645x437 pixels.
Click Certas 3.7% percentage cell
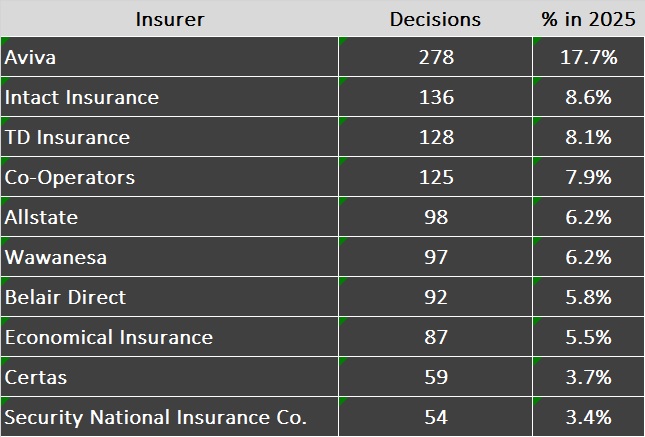[x=588, y=377]
